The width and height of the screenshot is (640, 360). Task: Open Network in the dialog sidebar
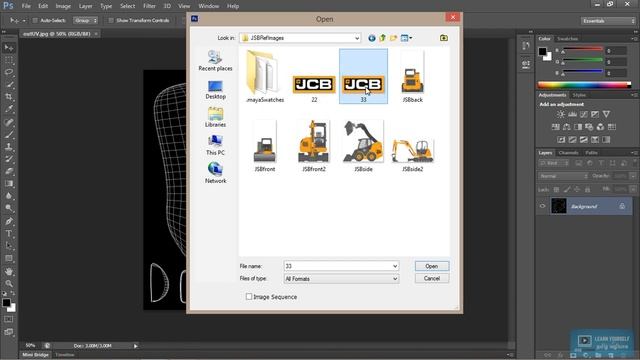pyautogui.click(x=215, y=173)
